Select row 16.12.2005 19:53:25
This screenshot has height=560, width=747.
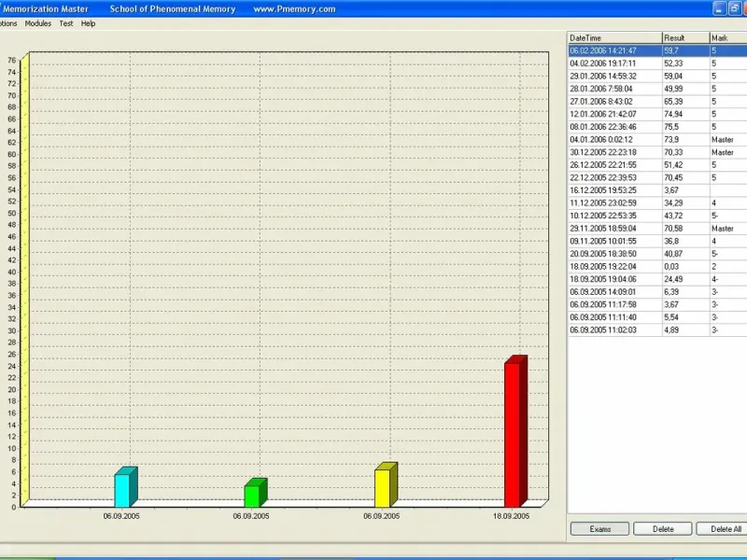[657, 190]
